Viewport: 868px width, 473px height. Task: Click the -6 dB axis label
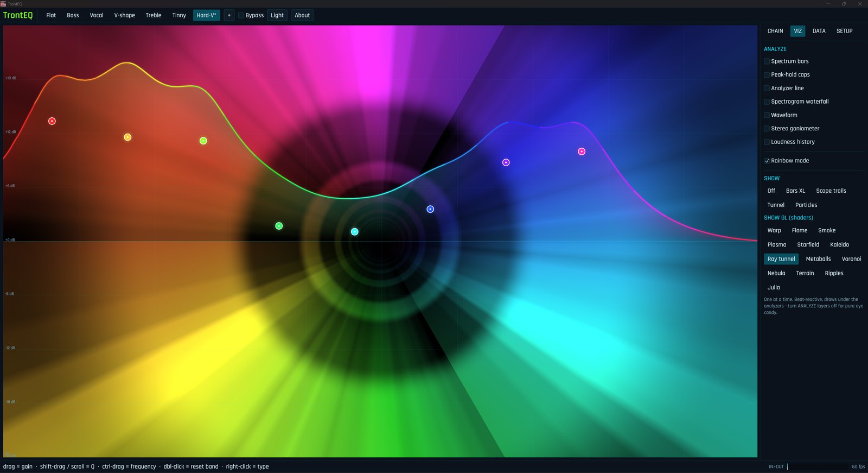10,294
